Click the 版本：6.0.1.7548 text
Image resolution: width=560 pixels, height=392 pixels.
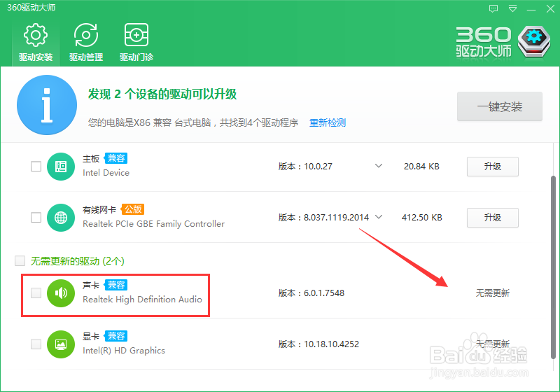click(311, 293)
